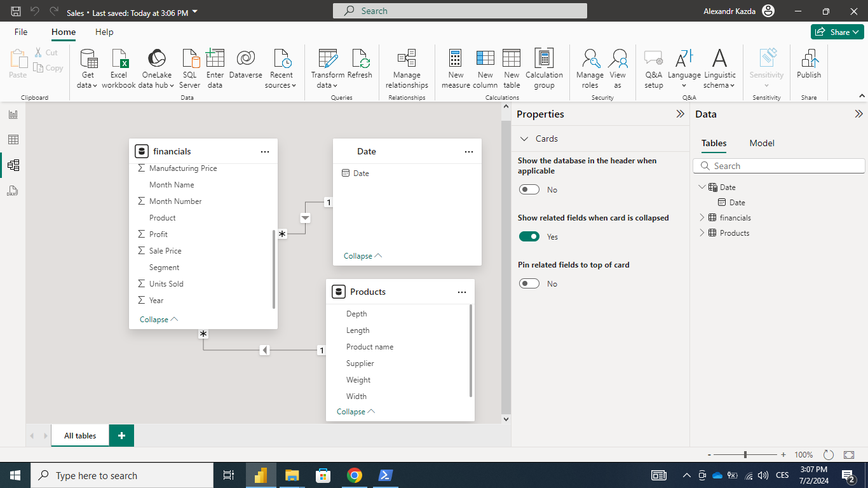Image resolution: width=868 pixels, height=488 pixels.
Task: Toggle Show related fields when collapsed
Action: pyautogui.click(x=529, y=236)
